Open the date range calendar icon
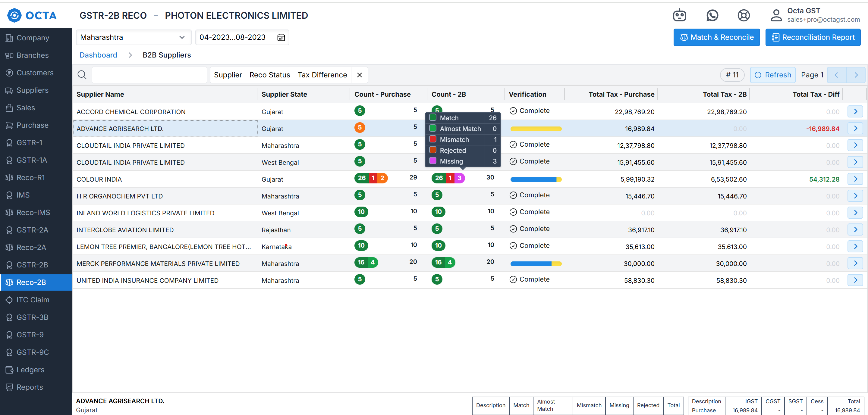The image size is (868, 415). [281, 37]
